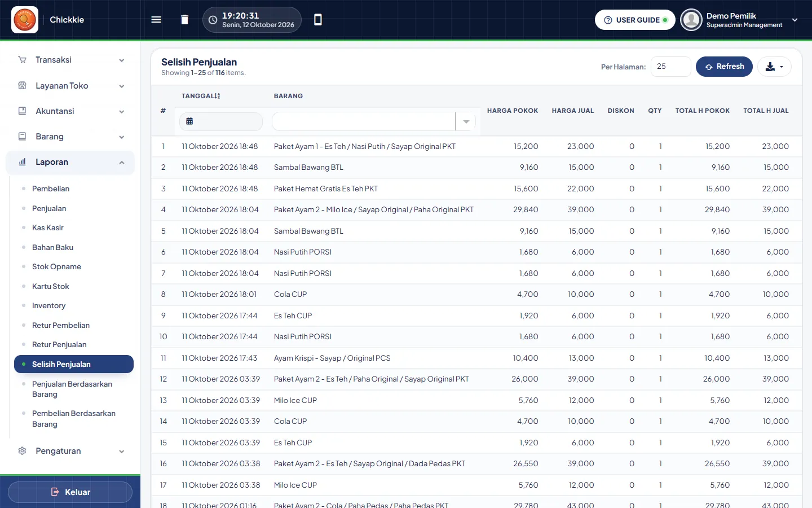Click the Demo Pemilik avatar icon

tap(691, 20)
